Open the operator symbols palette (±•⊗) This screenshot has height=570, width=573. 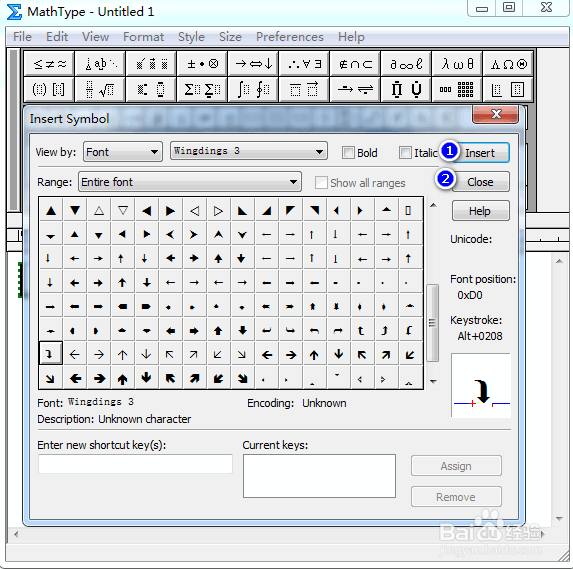(x=202, y=64)
